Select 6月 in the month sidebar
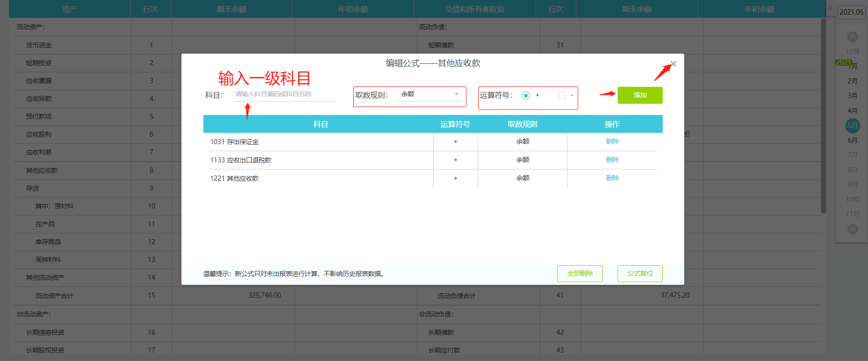The image size is (868, 361). coord(852,140)
